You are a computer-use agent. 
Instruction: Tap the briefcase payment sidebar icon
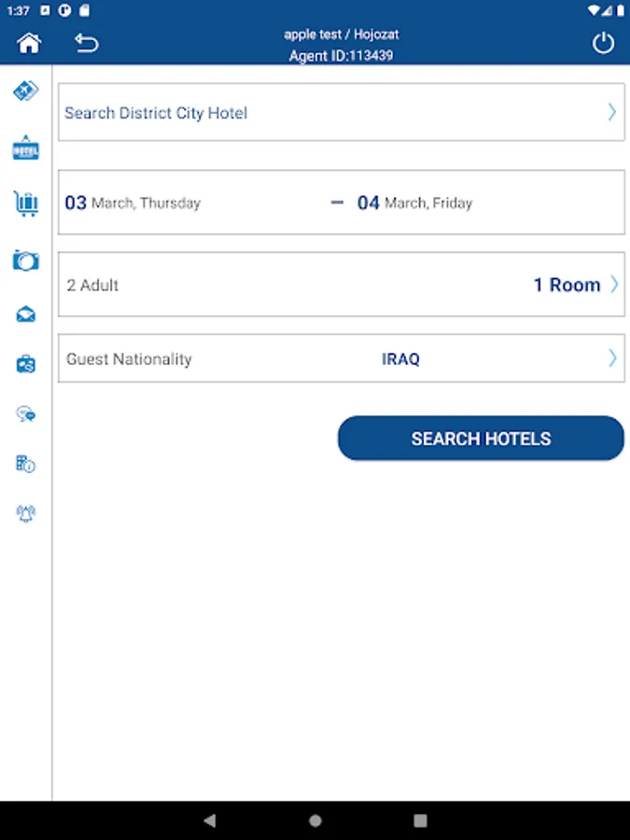tap(26, 365)
